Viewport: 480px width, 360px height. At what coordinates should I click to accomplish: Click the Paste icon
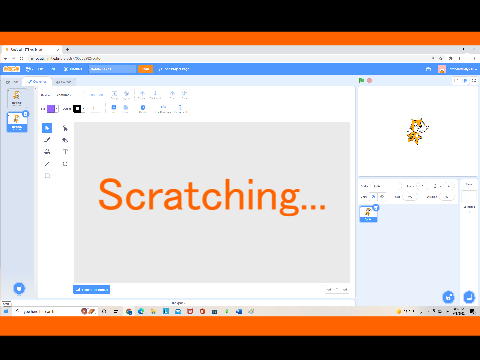point(126,109)
